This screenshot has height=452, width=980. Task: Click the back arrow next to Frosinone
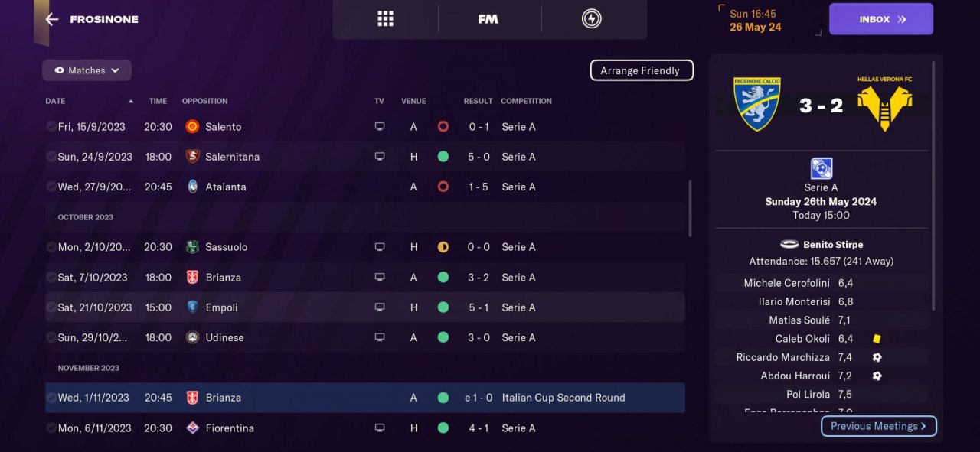click(x=51, y=19)
